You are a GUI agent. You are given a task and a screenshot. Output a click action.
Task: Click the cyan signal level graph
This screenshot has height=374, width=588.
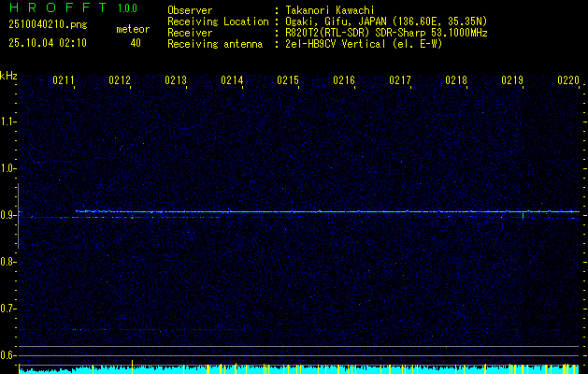pos(299,369)
